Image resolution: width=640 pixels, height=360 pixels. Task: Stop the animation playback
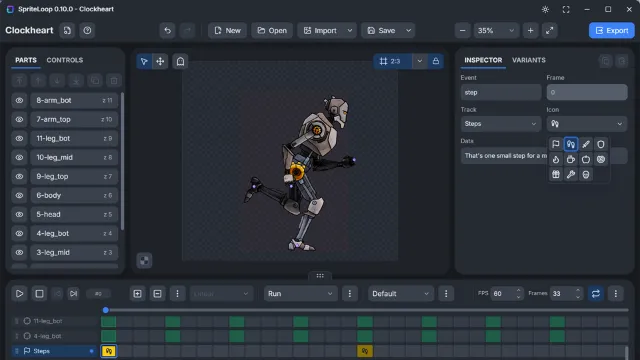pyautogui.click(x=39, y=293)
